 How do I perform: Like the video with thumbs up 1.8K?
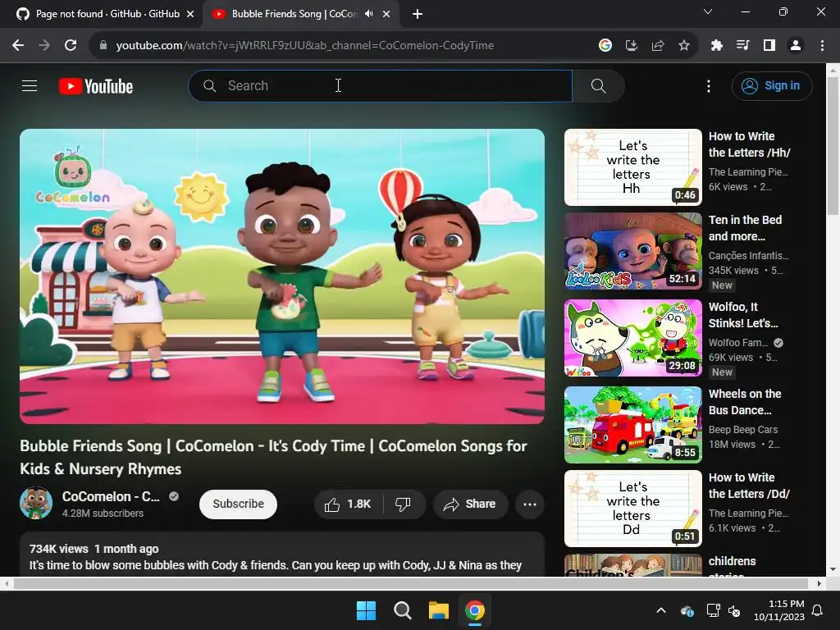point(348,504)
